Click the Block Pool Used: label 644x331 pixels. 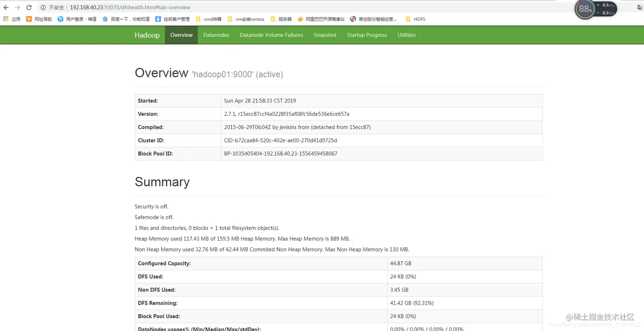(159, 316)
